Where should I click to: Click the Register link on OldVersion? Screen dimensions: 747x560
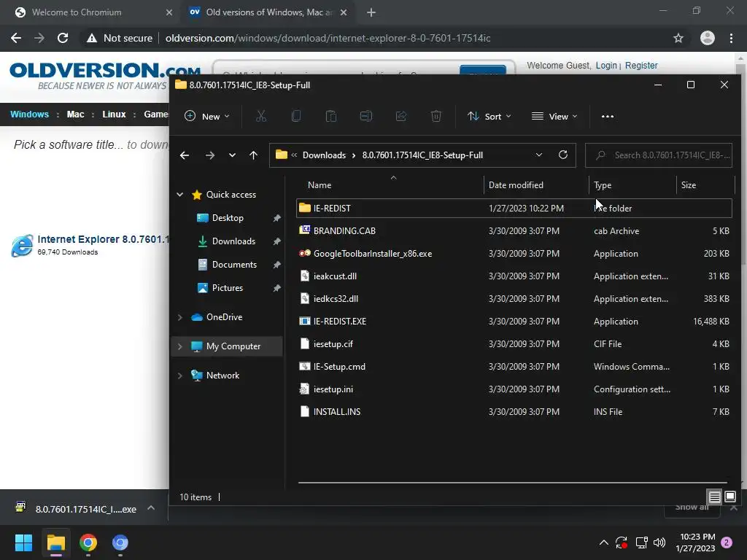point(641,65)
